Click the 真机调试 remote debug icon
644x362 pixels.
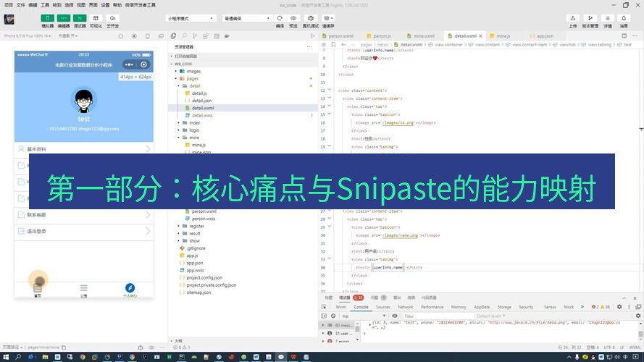tap(311, 18)
